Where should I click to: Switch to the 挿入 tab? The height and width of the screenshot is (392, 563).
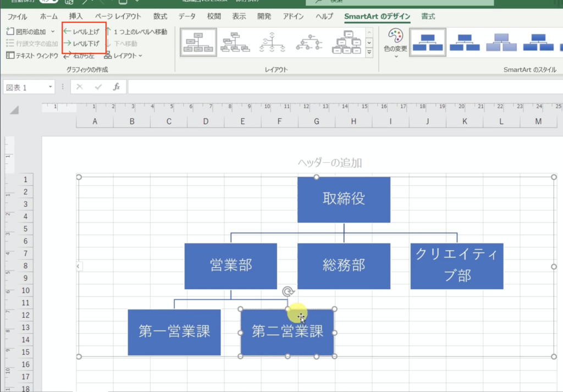(x=76, y=16)
